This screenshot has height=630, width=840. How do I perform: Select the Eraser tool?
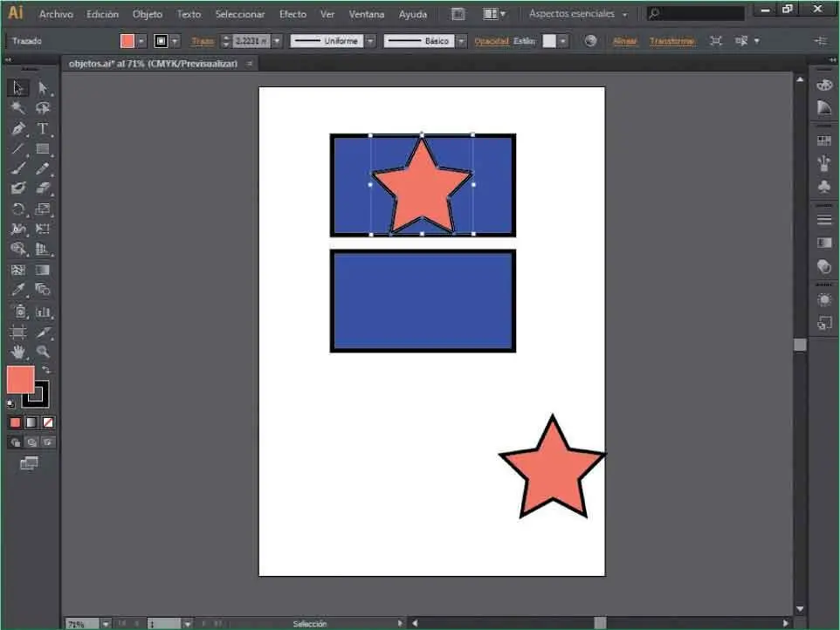tap(43, 188)
